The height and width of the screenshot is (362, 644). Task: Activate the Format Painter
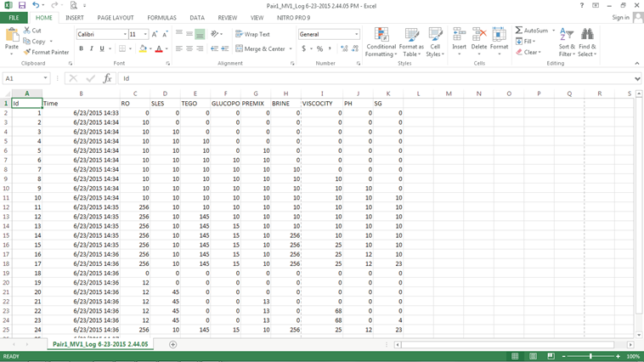coord(46,52)
